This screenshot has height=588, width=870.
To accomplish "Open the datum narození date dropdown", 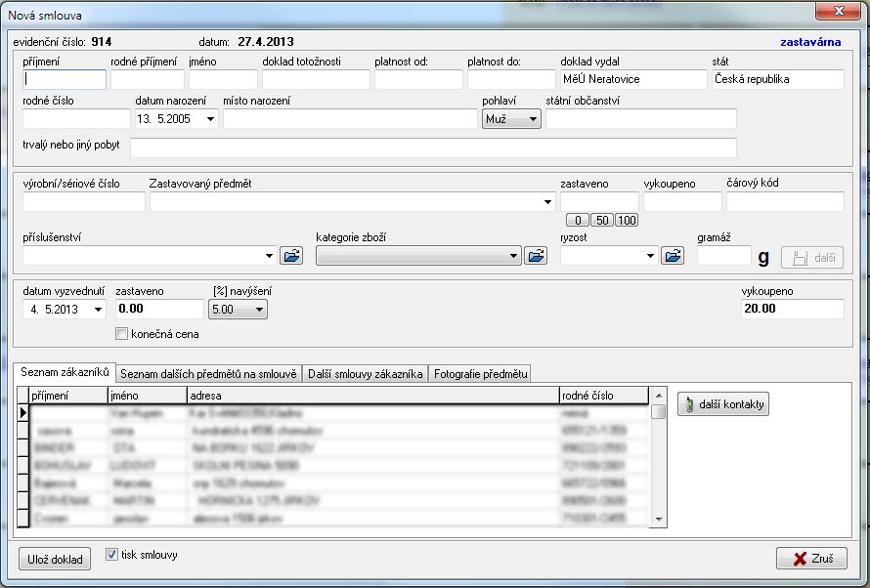I will pyautogui.click(x=211, y=118).
